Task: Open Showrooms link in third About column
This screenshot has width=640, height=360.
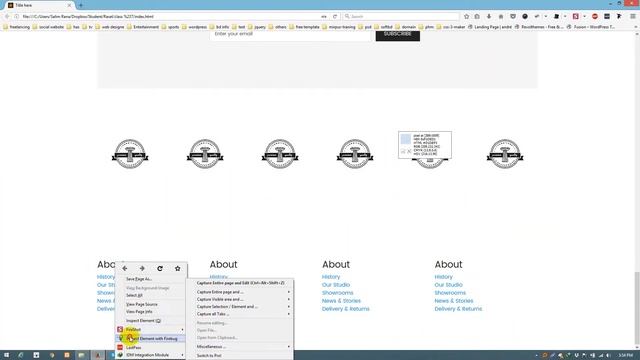Action: click(x=338, y=293)
